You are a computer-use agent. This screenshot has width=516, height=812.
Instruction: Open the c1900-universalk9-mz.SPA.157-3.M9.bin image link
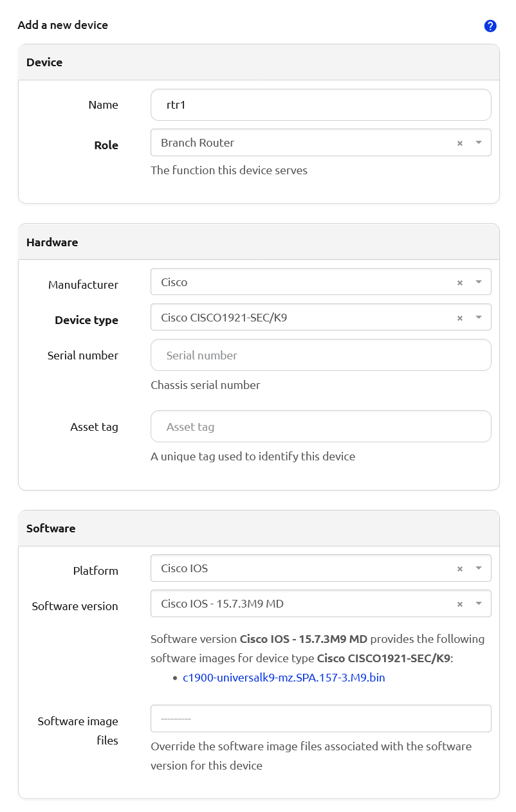point(284,677)
